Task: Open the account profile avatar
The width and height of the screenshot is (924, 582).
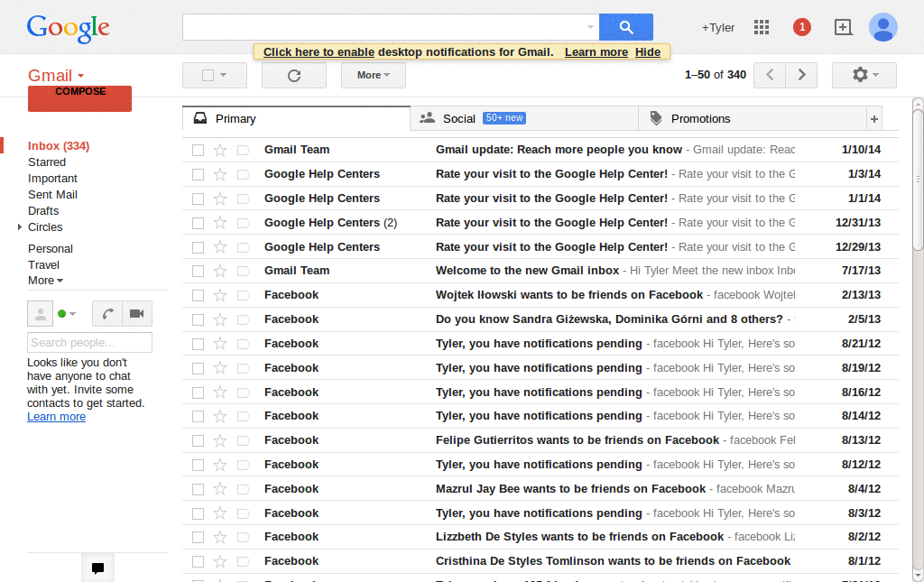Action: point(882,27)
